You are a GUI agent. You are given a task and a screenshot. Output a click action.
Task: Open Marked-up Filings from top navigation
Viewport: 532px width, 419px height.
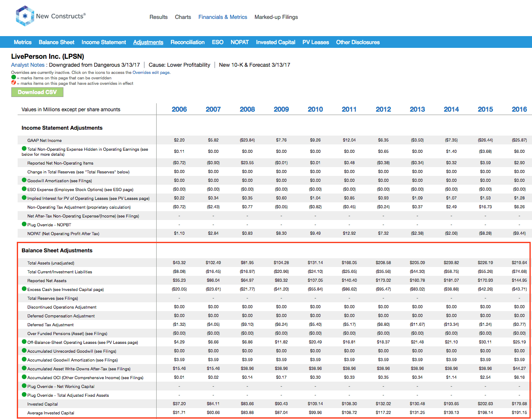tap(276, 17)
